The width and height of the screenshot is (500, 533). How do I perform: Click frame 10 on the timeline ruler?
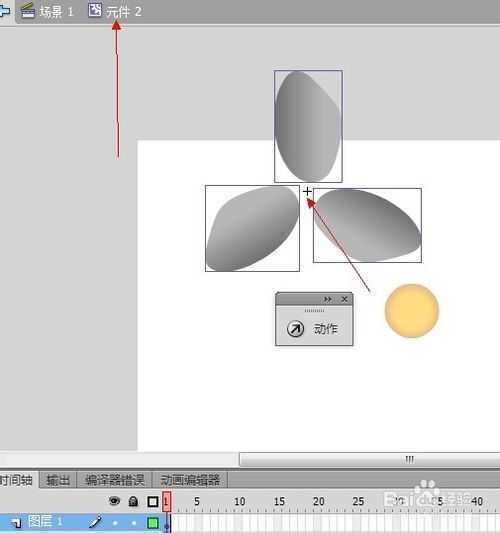[240, 501]
